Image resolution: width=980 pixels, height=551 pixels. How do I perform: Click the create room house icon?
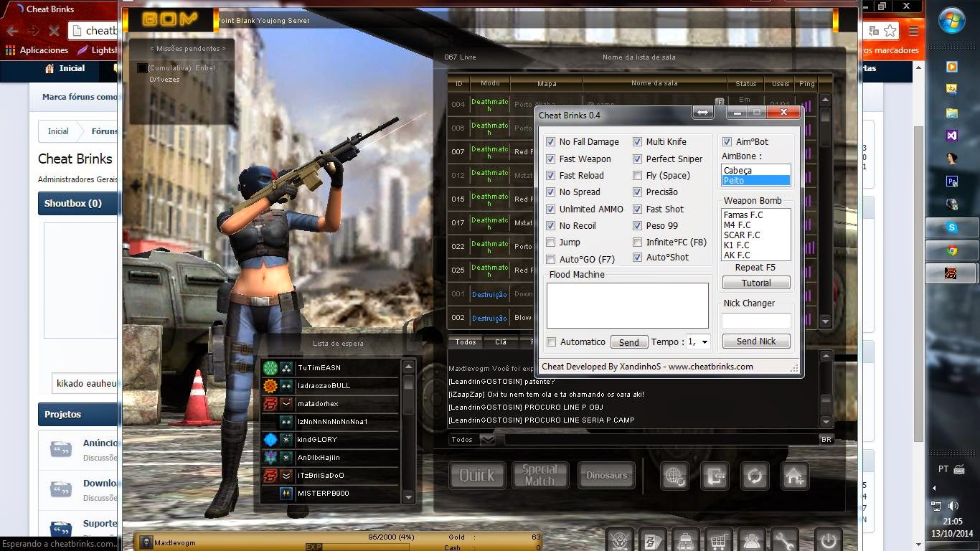tap(795, 476)
